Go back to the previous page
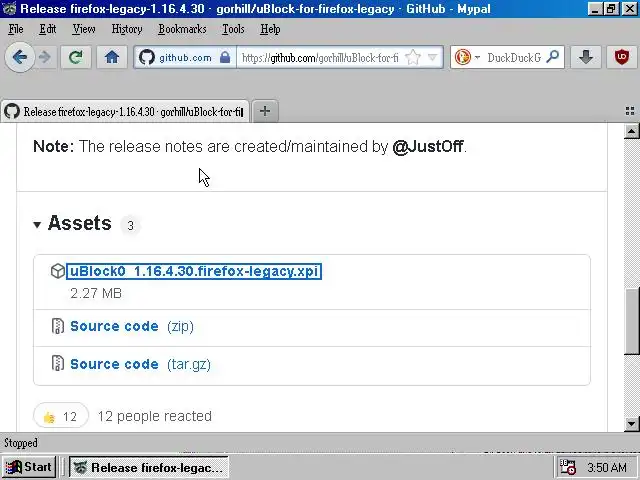This screenshot has width=640, height=480. (x=19, y=57)
